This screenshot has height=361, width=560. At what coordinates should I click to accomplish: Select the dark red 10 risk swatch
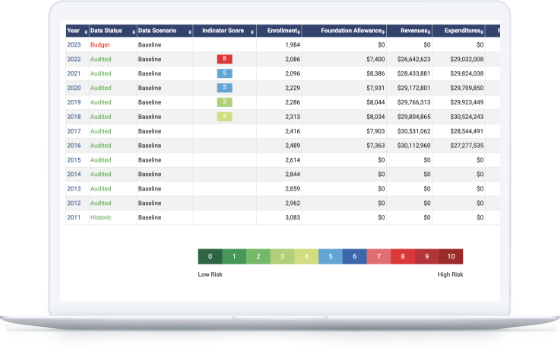pos(451,256)
